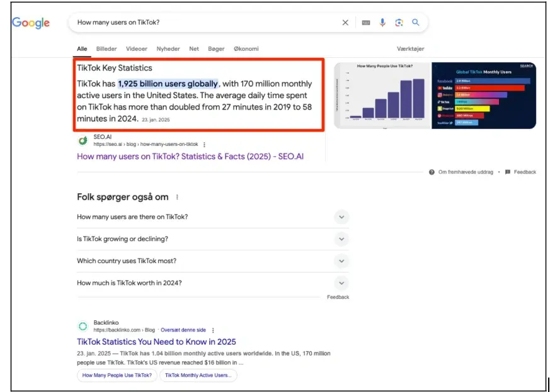Open the on-screen keyboard icon

tap(366, 23)
